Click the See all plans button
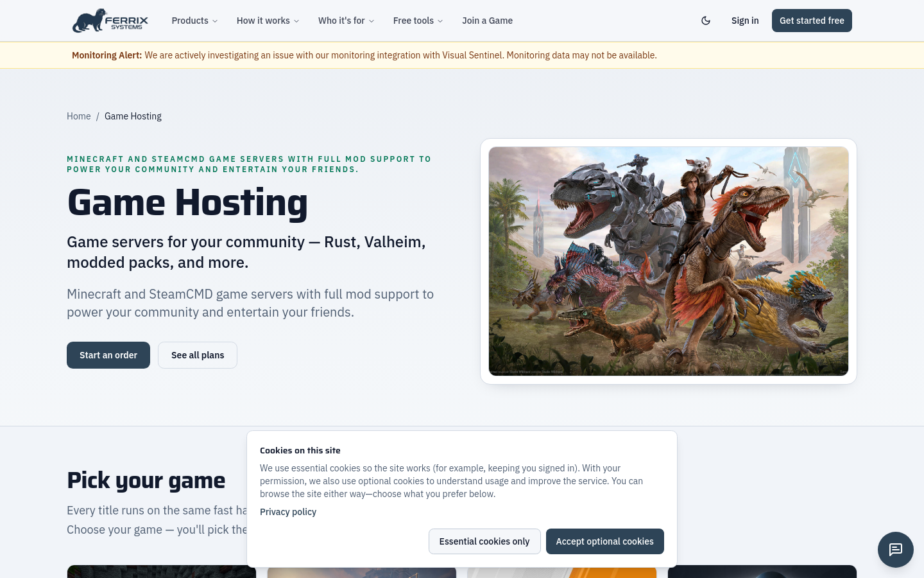Screen dimensions: 924x578 point(198,355)
